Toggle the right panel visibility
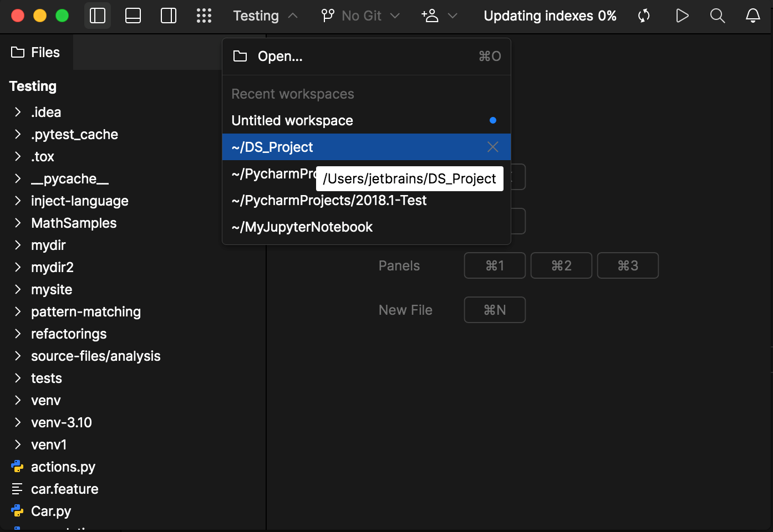 168,16
